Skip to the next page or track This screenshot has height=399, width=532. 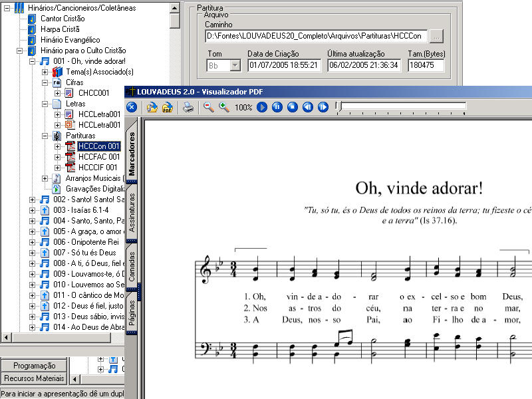(323, 107)
